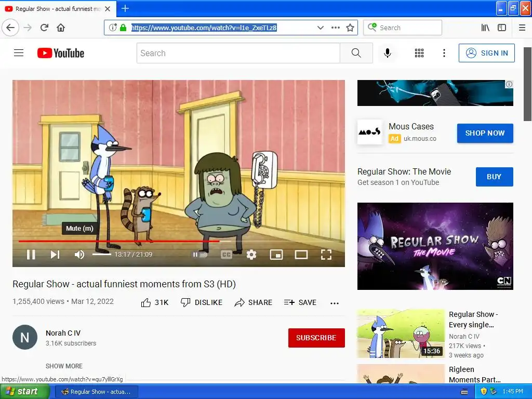The width and height of the screenshot is (532, 399).
Task: Go forward in browser
Action: [x=28, y=28]
